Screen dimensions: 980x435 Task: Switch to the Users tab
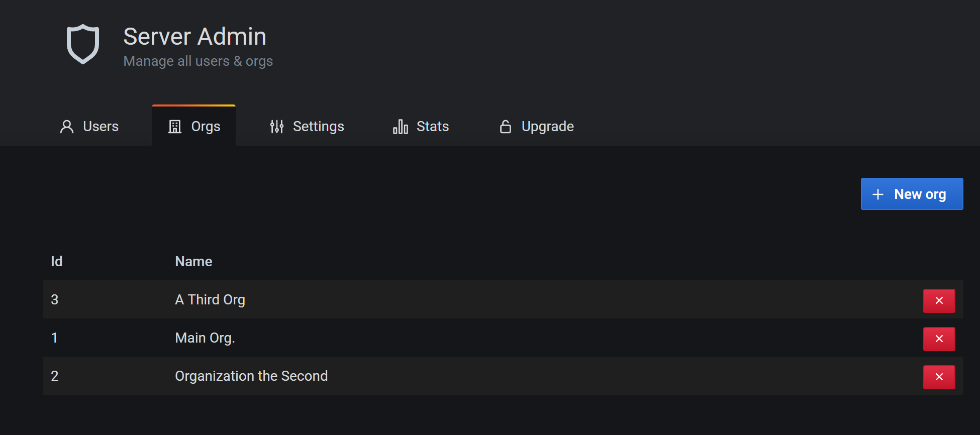tap(100, 127)
